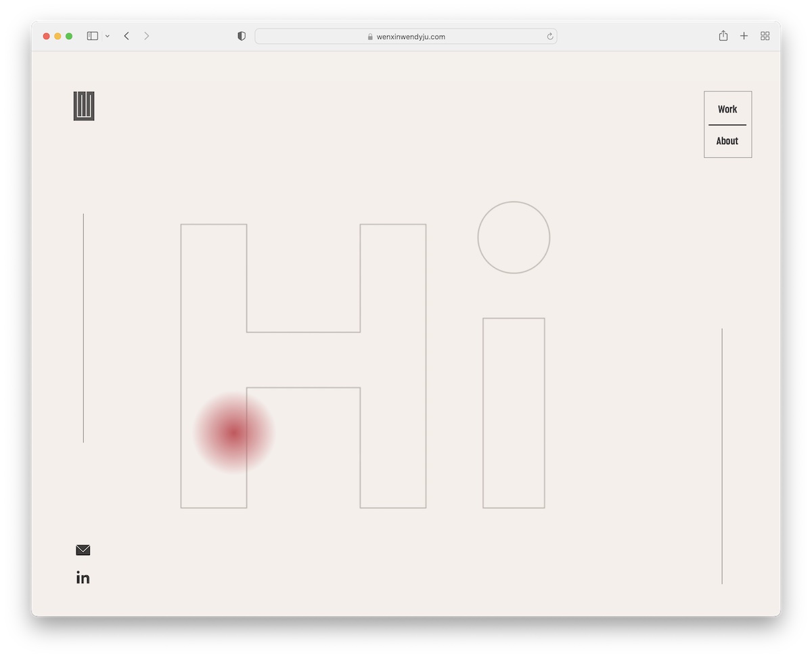Navigate to the About page
Viewport: 812px width, 658px height.
[727, 141]
